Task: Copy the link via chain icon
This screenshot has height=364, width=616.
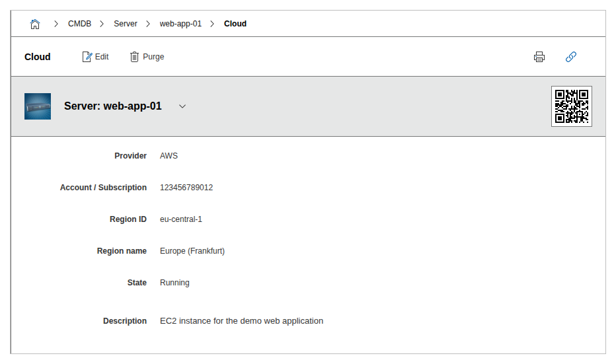Action: click(x=571, y=57)
